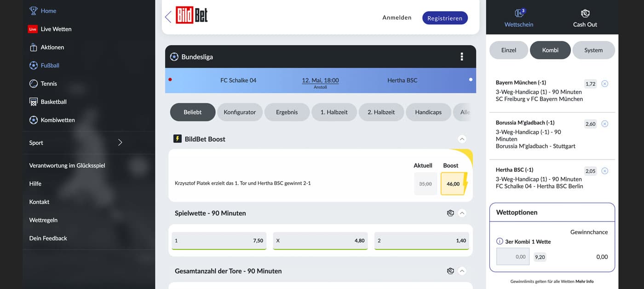Screen dimensions: 644x289
Task: Click the combined odds 9,20
Action: pos(540,257)
